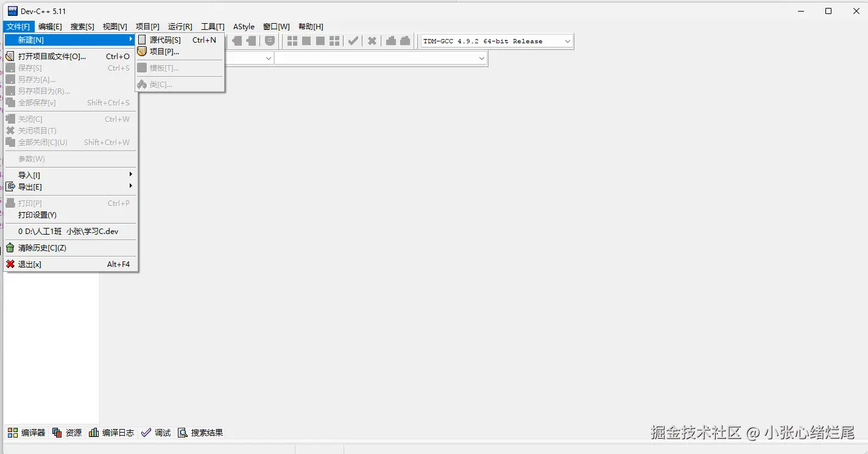
Task: Click the Rebuild All toolbar icon
Action: point(334,41)
